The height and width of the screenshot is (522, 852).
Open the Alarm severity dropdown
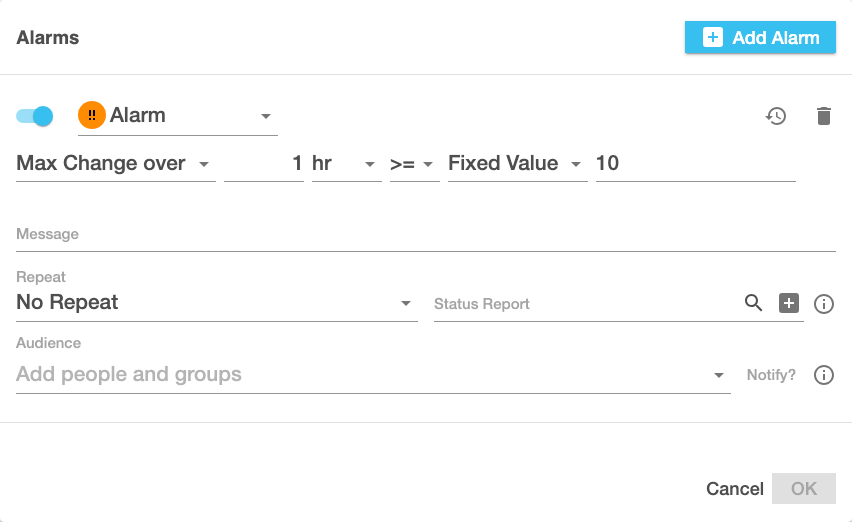click(x=266, y=116)
